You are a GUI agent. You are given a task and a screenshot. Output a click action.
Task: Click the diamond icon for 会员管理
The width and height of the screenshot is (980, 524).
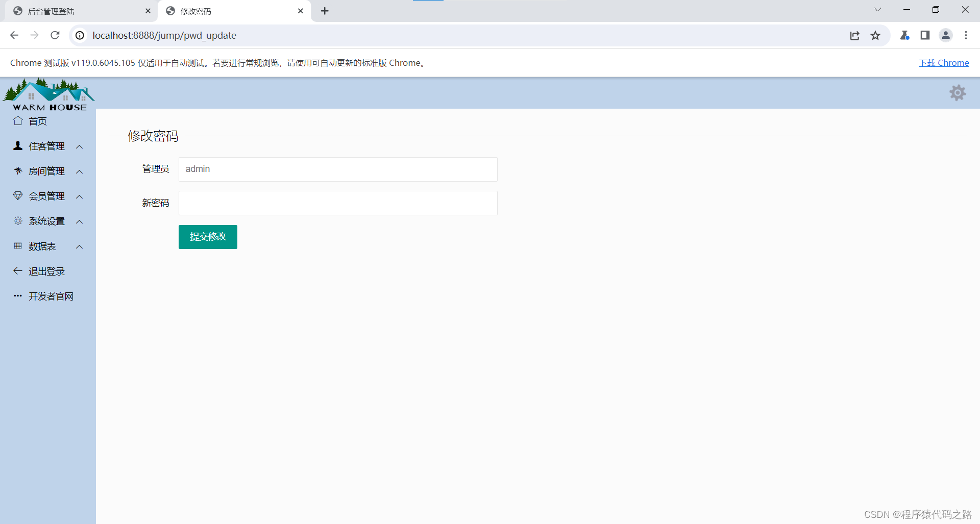click(x=18, y=196)
